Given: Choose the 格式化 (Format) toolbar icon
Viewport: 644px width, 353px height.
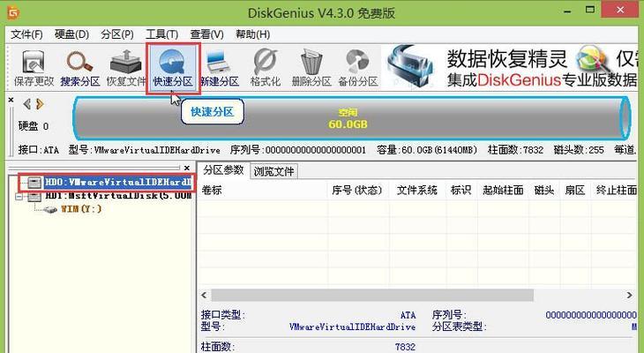Looking at the screenshot, I should (266, 68).
